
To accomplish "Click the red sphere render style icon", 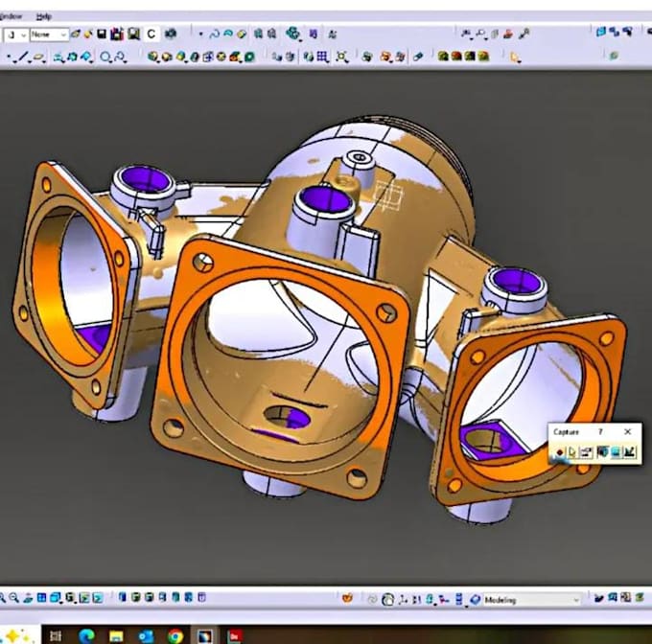I will pyautogui.click(x=456, y=57).
